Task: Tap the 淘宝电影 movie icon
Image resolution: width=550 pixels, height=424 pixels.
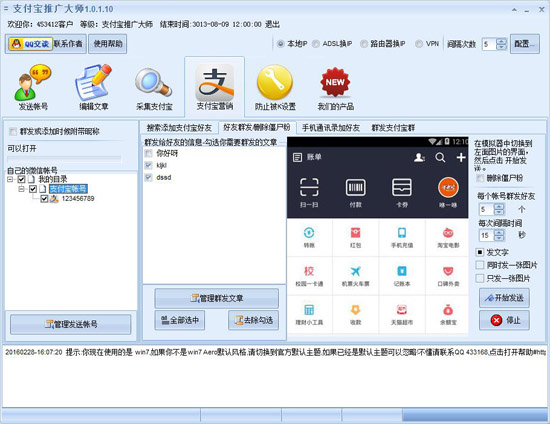Action: pos(448,233)
